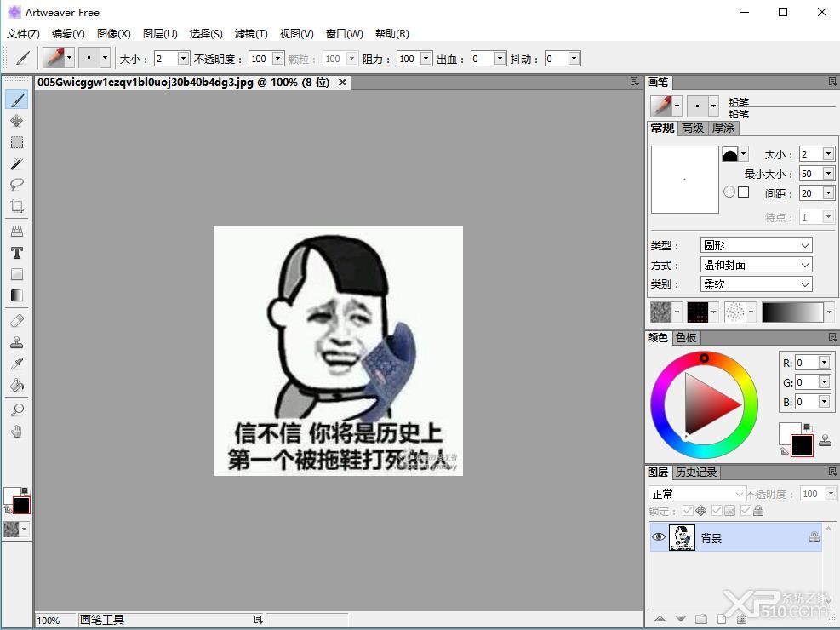
Task: Select the Eyedropper tool
Action: tap(17, 364)
